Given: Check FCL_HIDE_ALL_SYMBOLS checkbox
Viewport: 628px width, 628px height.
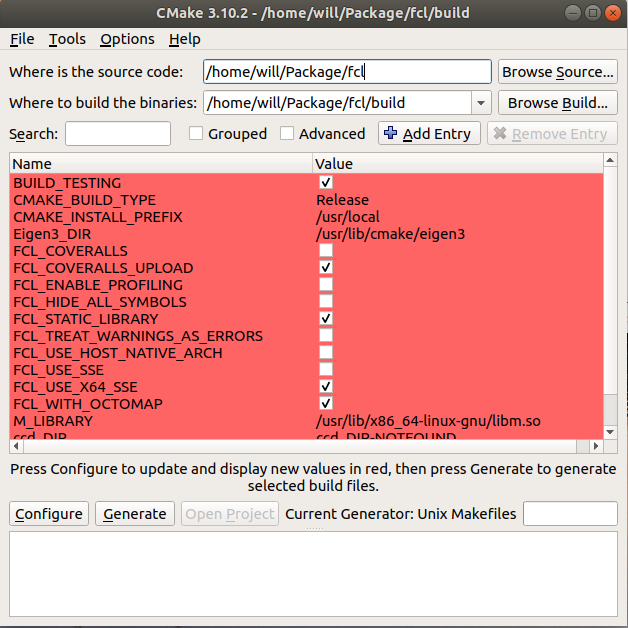Looking at the screenshot, I should pos(326,301).
